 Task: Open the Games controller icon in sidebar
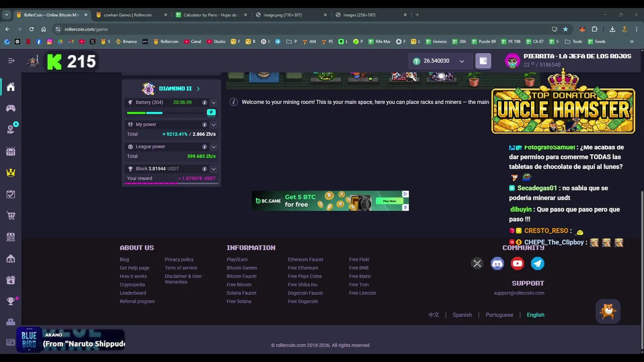click(x=11, y=108)
